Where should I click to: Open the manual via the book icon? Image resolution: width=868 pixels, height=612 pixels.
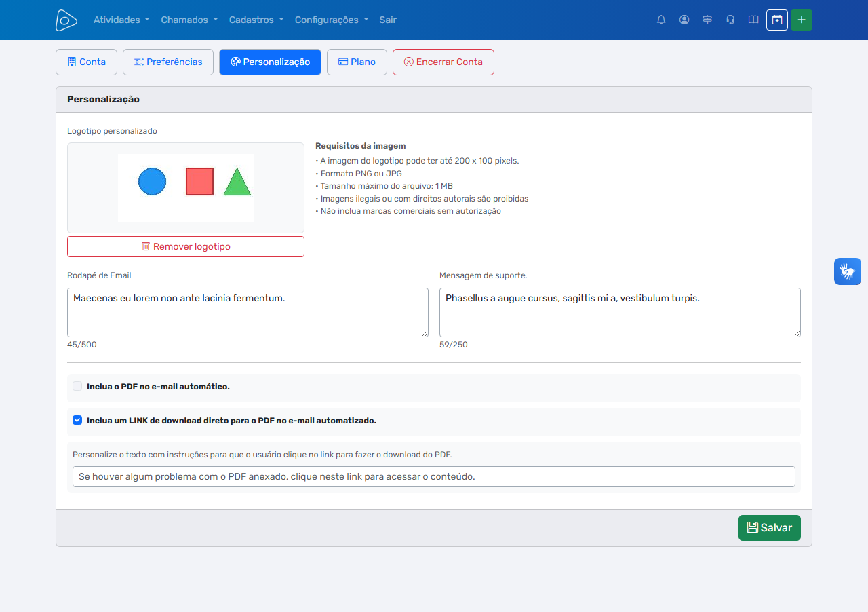click(x=753, y=20)
